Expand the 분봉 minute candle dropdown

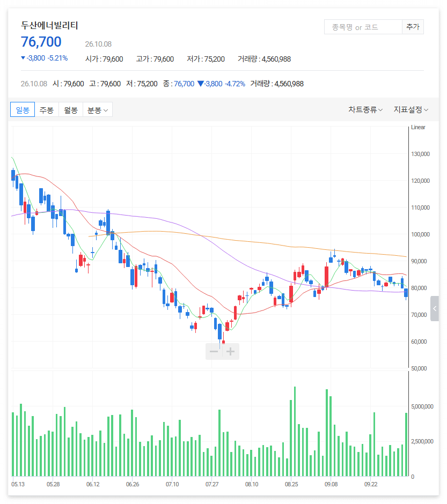point(98,109)
